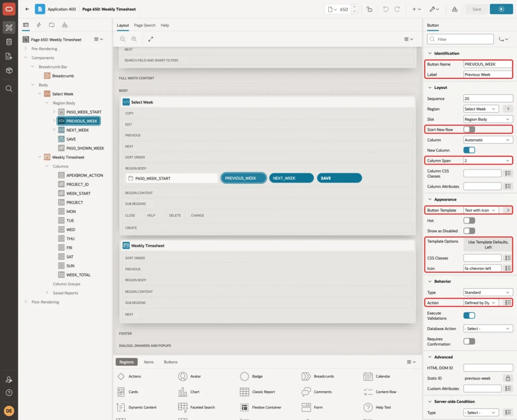
Task: Toggle the Show as Disabled switch
Action: pos(469,230)
